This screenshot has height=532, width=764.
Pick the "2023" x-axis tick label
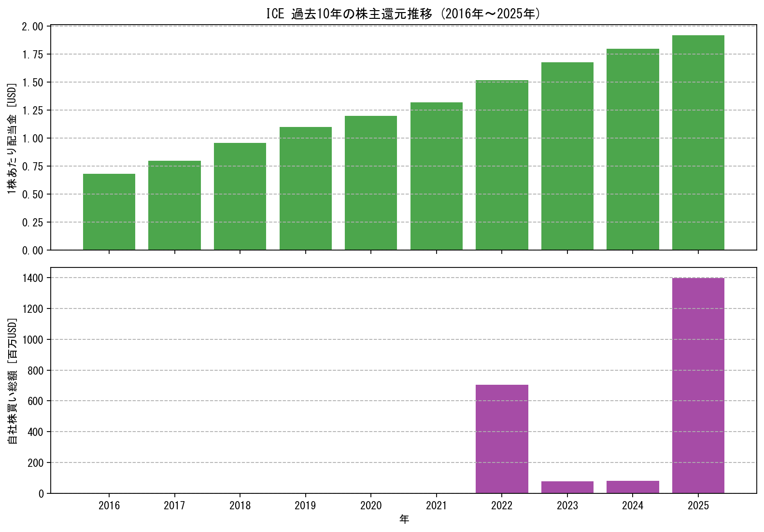pos(567,505)
